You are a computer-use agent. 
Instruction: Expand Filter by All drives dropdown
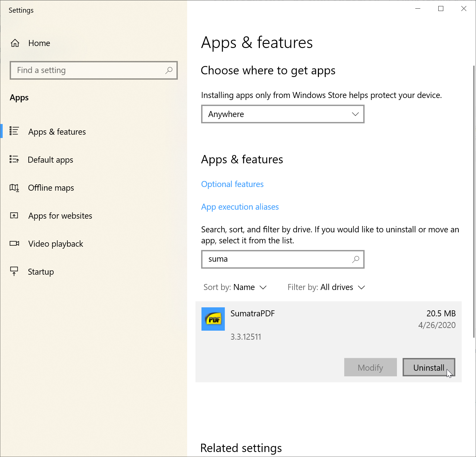[326, 287]
